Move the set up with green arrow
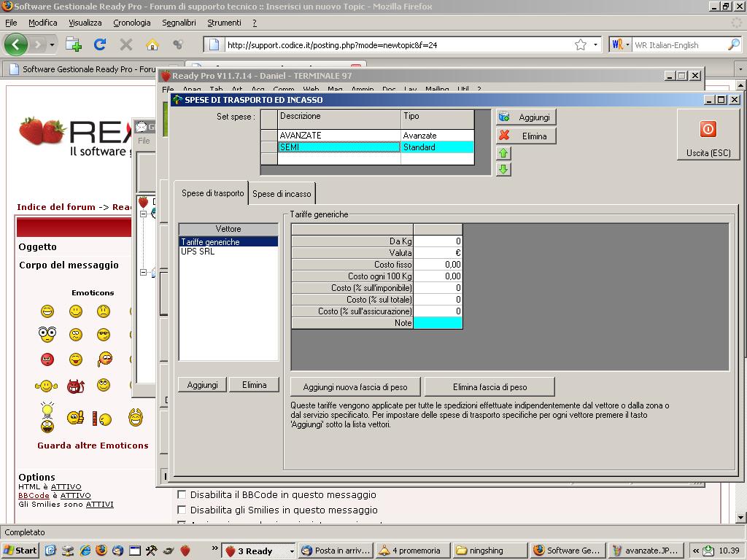 (x=503, y=153)
